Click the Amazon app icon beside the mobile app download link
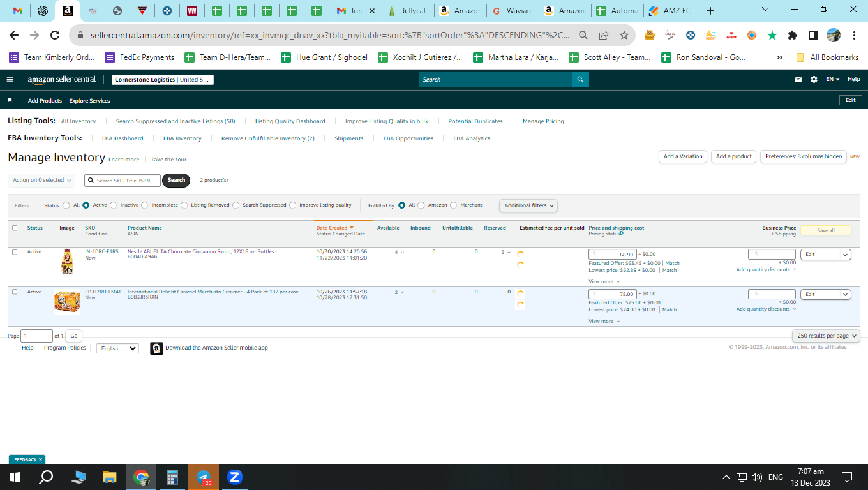This screenshot has width=868, height=490. pos(156,348)
